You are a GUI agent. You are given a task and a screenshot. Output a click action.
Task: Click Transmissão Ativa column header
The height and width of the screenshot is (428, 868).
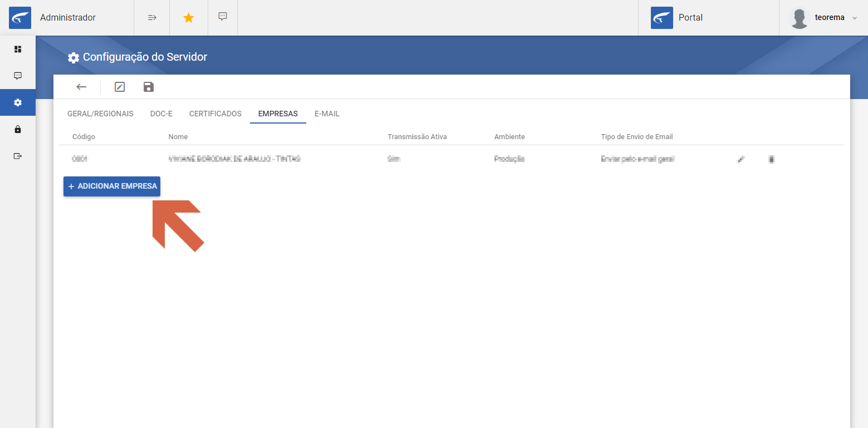417,137
